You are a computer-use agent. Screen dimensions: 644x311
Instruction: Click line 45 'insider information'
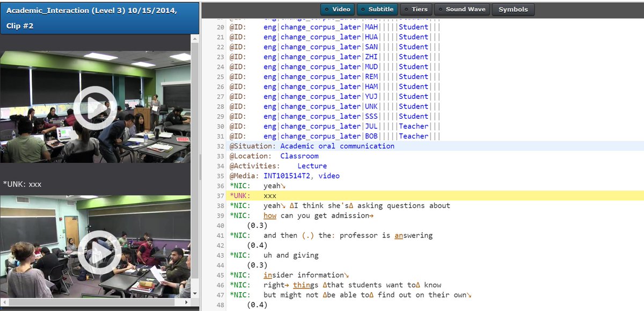pyautogui.click(x=306, y=275)
